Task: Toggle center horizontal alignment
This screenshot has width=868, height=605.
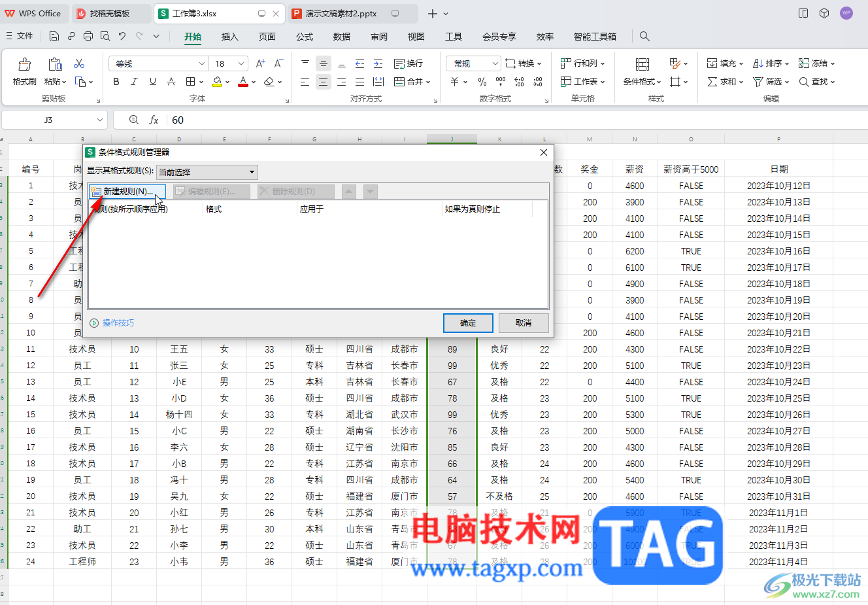Action: [324, 82]
